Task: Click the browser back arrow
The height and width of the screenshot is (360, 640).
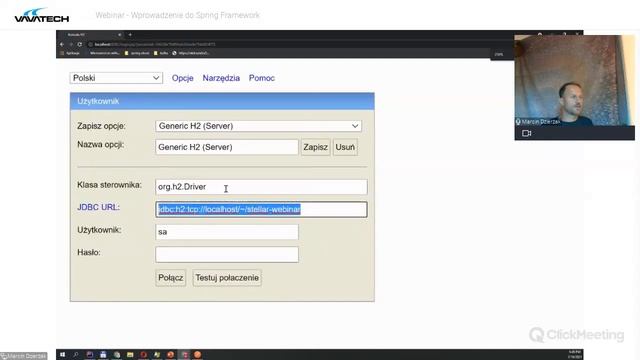Action: point(62,44)
